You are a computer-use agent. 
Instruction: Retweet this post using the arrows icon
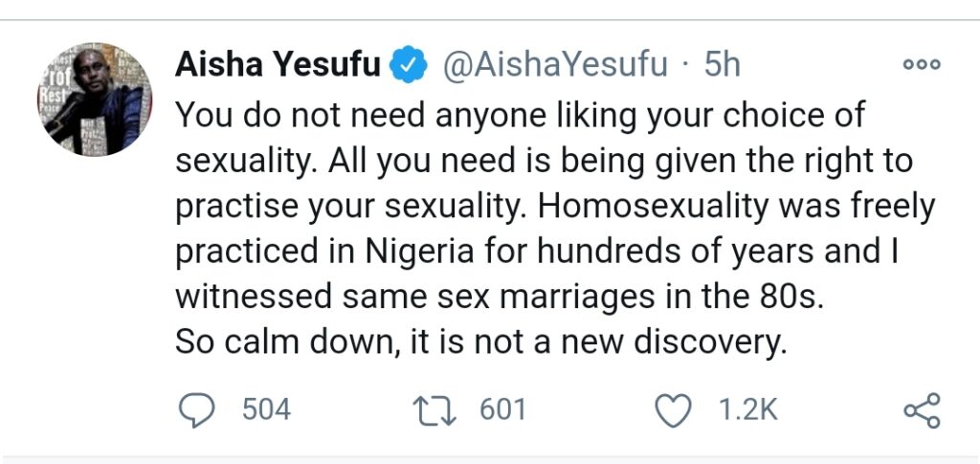[435, 411]
